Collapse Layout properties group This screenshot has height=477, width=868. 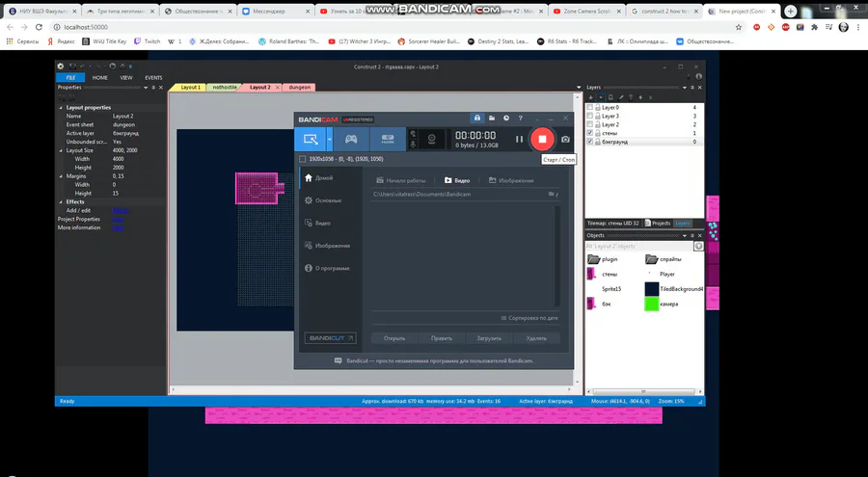(61, 108)
